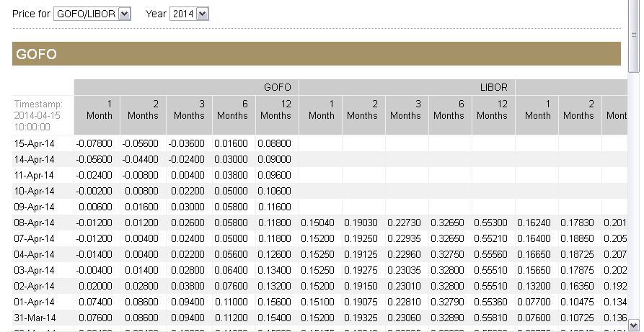Click the 0.55560 LIBOR value for 04-Apr-14
This screenshot has width=644, height=332.
(491, 254)
